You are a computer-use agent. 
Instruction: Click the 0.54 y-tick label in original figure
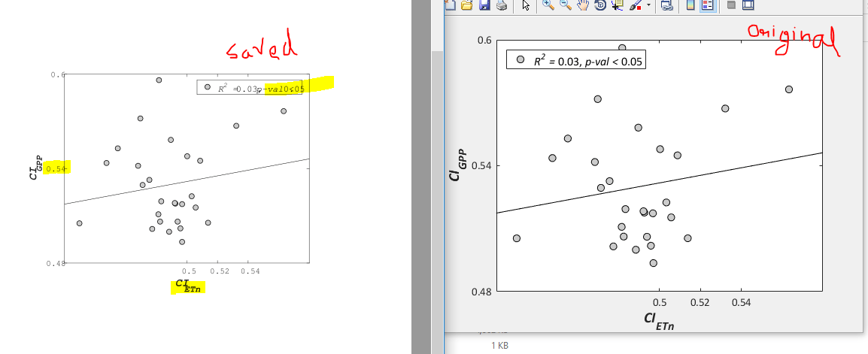pos(482,165)
